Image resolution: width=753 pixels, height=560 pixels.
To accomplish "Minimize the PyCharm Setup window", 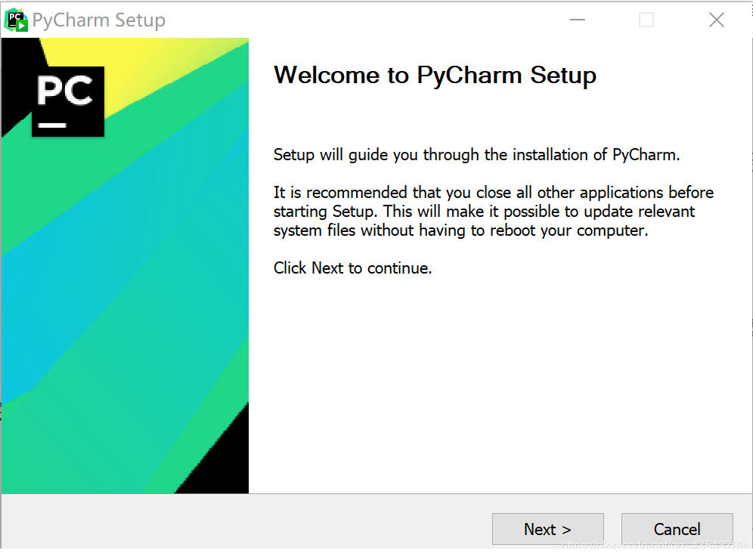I will click(x=576, y=20).
